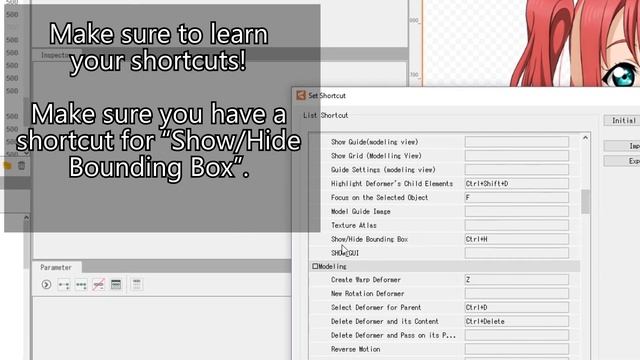Click shortcut field for Texture Atlas
The image size is (640, 360).
[516, 225]
